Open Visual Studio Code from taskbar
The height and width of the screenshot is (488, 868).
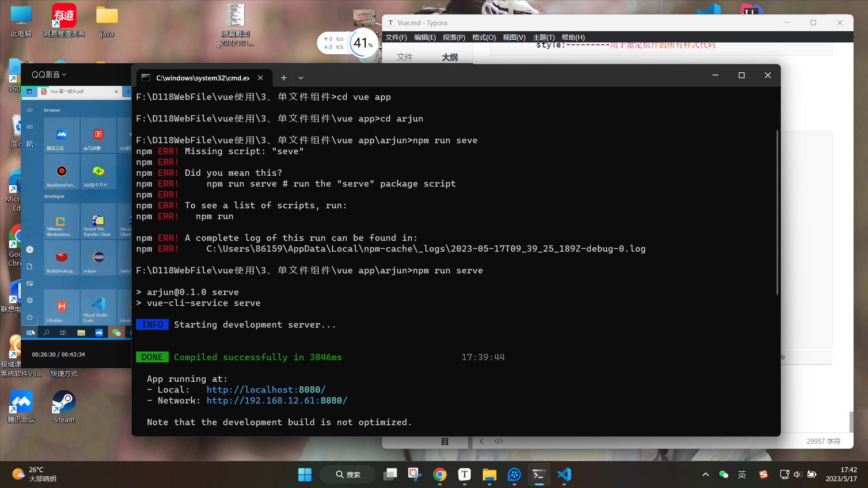pyautogui.click(x=564, y=474)
